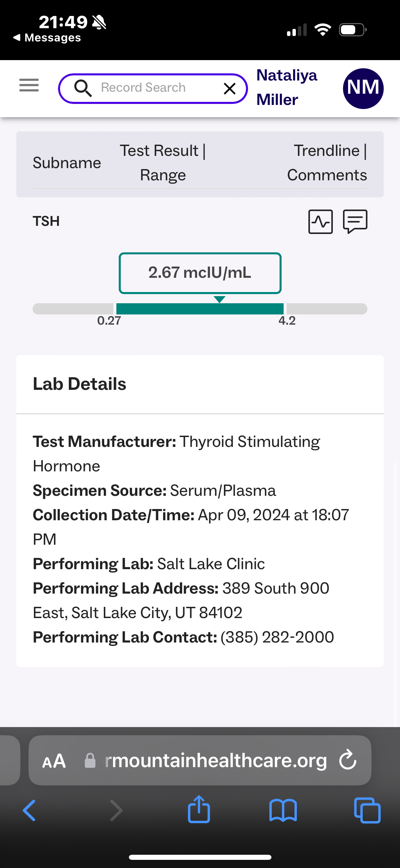Tap Safari forward navigation arrow
Screen dimensions: 400x868
116,810
